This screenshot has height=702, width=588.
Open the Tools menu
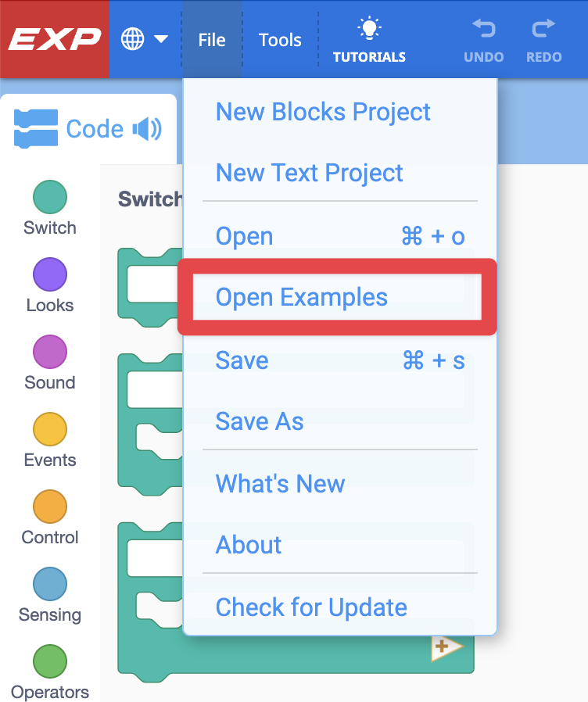[280, 39]
